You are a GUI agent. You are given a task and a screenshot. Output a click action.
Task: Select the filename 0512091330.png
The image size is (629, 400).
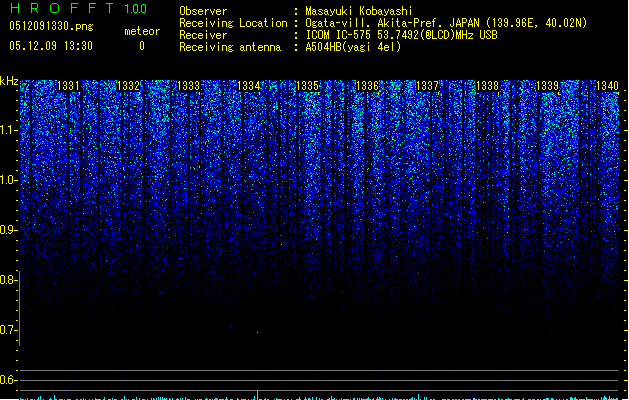point(51,26)
